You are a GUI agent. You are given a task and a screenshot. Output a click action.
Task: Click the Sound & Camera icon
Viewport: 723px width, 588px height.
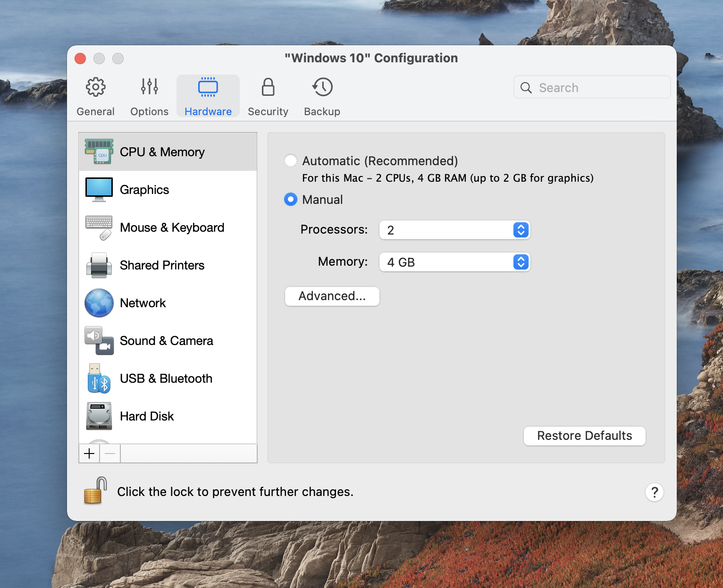click(99, 341)
